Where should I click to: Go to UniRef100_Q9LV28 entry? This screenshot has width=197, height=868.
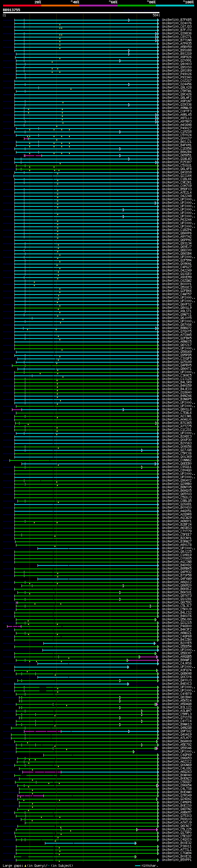tap(176, 88)
